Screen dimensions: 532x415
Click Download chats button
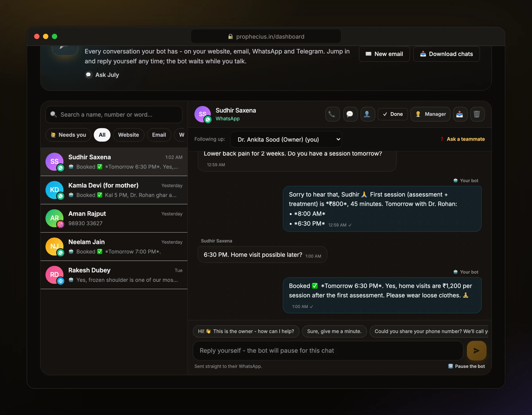coord(446,54)
